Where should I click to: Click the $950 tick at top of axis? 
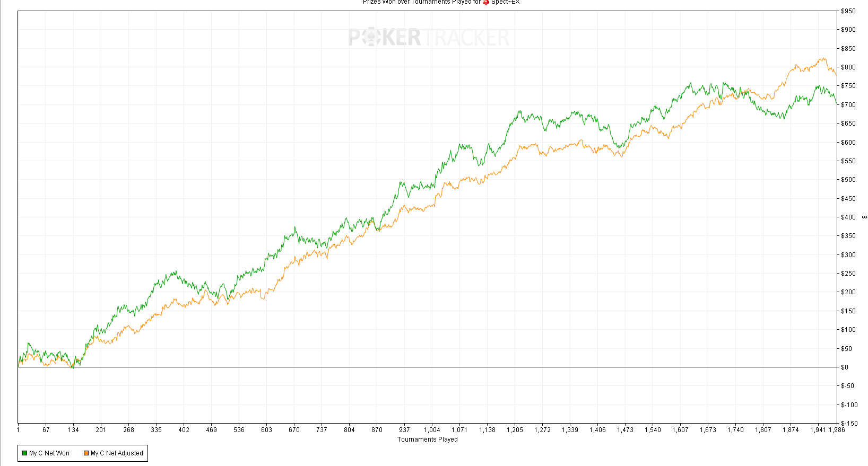click(848, 11)
